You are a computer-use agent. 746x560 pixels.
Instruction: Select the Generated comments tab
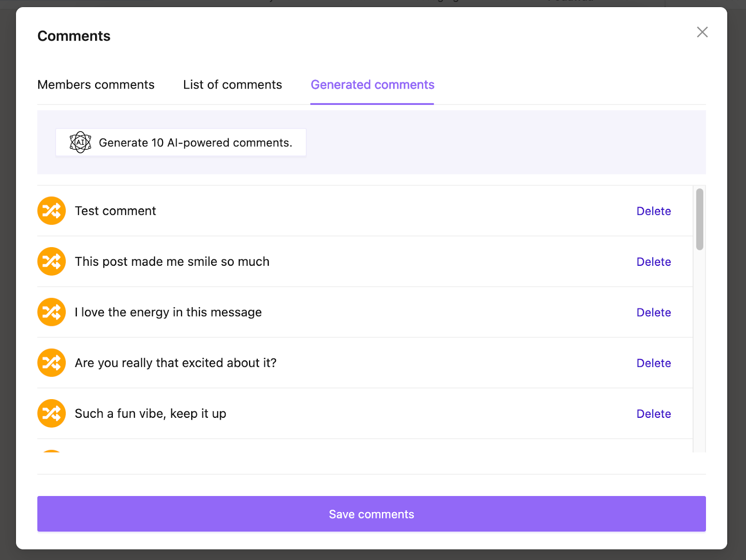372,84
